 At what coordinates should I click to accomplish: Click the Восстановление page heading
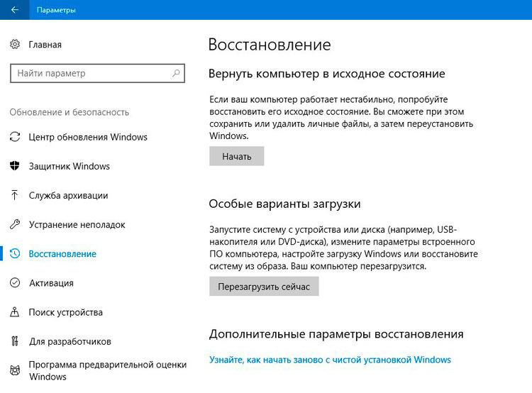pos(270,45)
